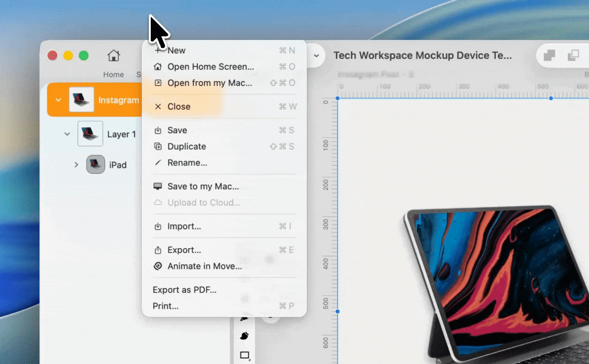The width and height of the screenshot is (589, 364).
Task: Select Duplicate from the file menu
Action: coord(187,147)
